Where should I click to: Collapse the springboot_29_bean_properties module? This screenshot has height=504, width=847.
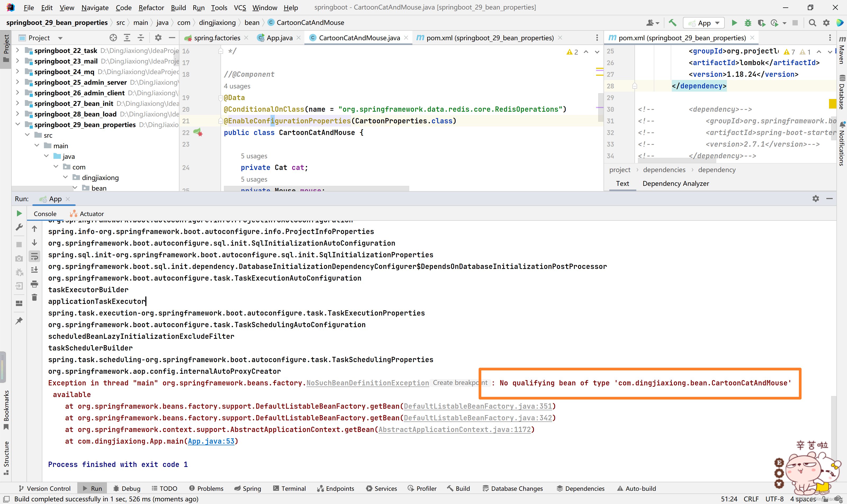tap(18, 124)
